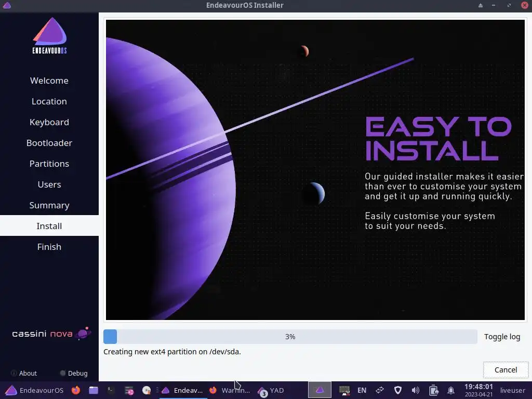532x399 pixels.
Task: Open the power manager battery icon
Action: tap(434, 390)
